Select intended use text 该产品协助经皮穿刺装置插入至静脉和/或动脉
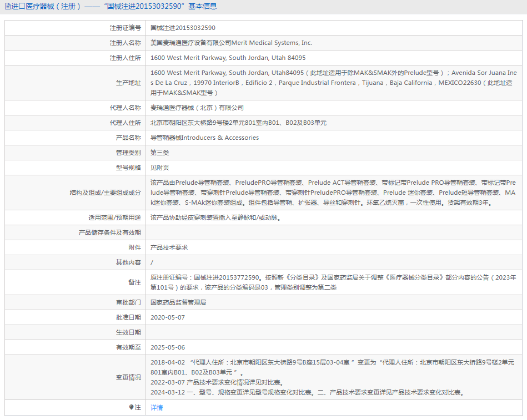 (215, 217)
